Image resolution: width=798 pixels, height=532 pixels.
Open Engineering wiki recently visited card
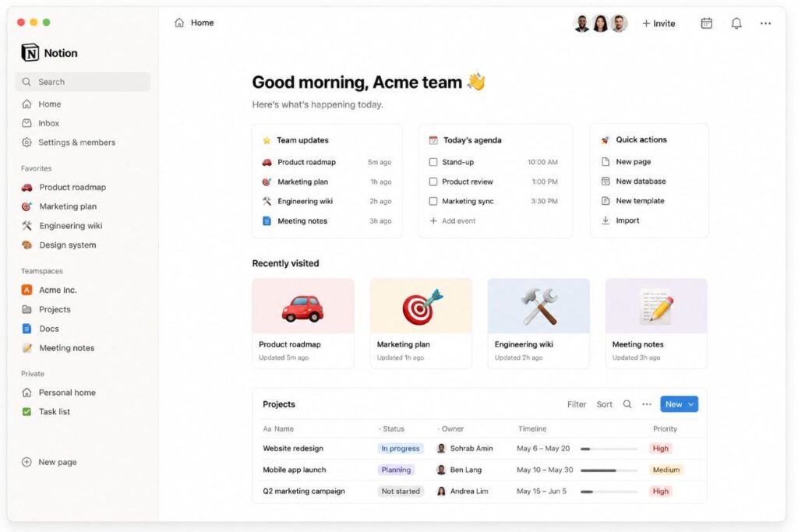pos(538,323)
